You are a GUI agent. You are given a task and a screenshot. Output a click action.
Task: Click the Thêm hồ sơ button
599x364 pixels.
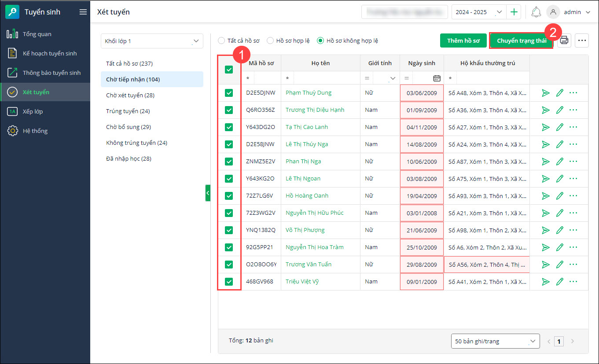463,40
